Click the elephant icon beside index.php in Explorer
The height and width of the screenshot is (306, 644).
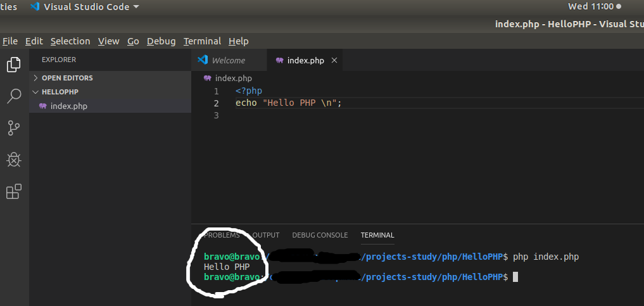pyautogui.click(x=42, y=106)
